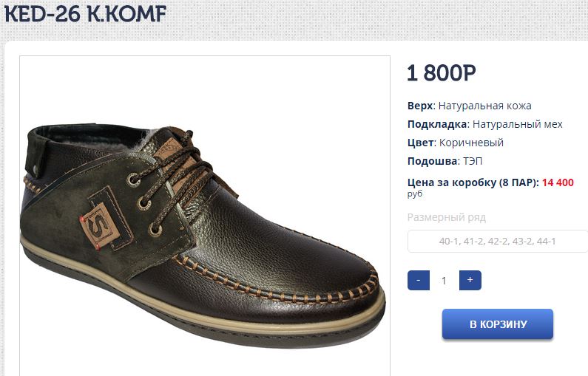Screen dimensions: 588x376
Task: Click the Цвет: Коричневый attribute
Action: click(x=455, y=143)
